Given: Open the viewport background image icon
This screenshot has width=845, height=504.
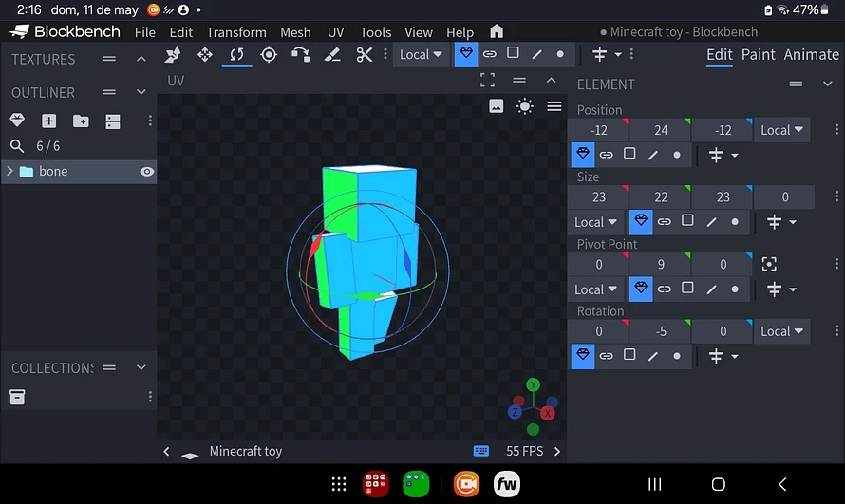Looking at the screenshot, I should click(496, 106).
